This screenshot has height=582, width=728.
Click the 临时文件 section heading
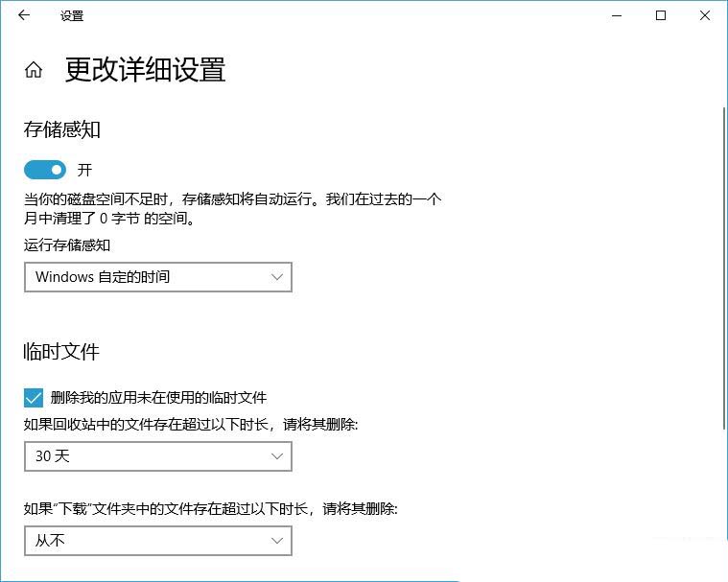(x=61, y=352)
